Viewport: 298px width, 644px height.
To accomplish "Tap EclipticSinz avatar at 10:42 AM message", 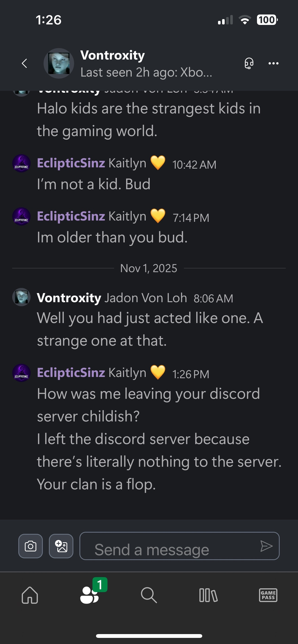I will tap(21, 163).
